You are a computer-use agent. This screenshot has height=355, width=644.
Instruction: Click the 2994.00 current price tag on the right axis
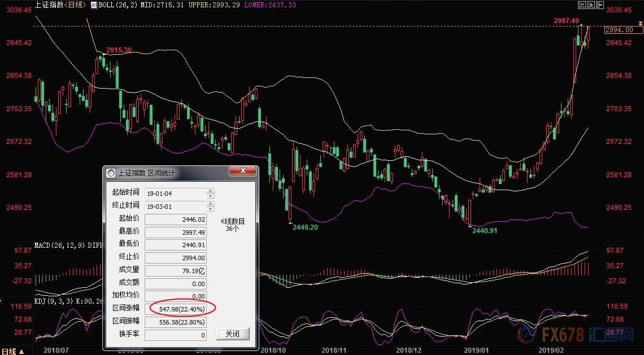[x=623, y=29]
